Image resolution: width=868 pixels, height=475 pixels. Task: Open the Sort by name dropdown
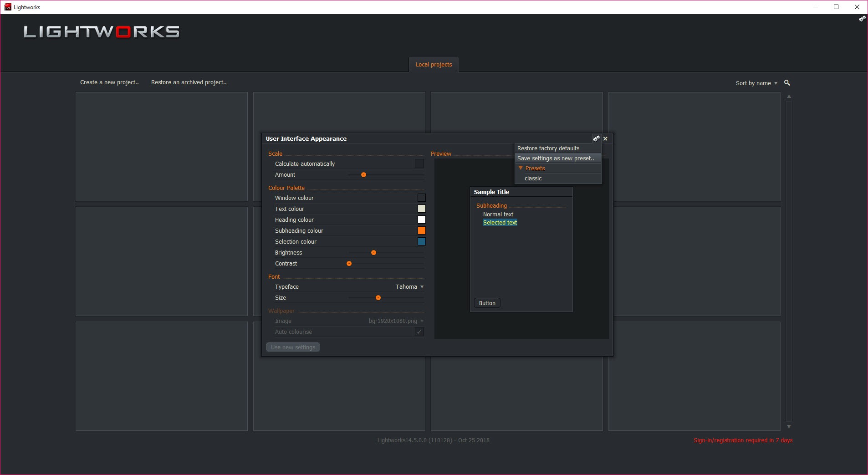pos(756,83)
